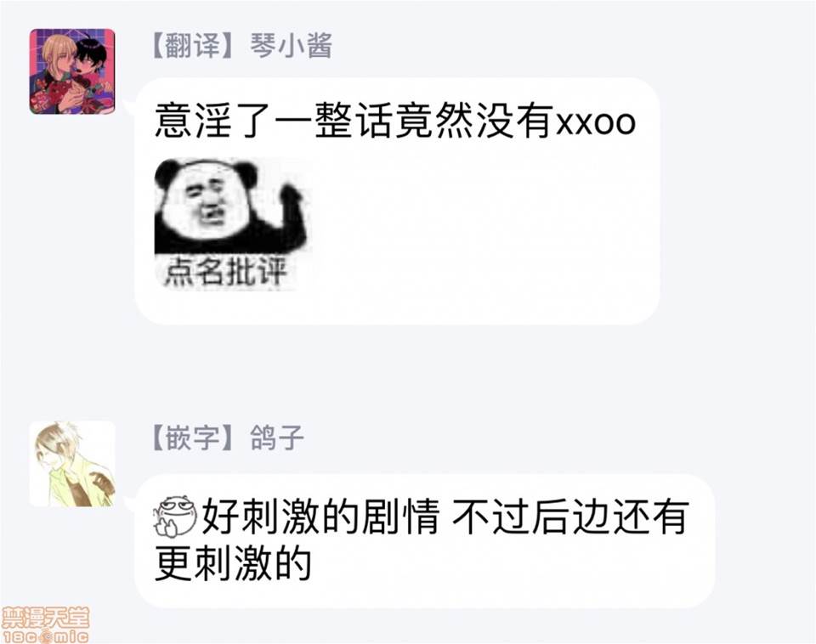Image resolution: width=816 pixels, height=644 pixels.
Task: Select message text 意淫了一整话竟然没有xxoo
Action: pos(395,121)
